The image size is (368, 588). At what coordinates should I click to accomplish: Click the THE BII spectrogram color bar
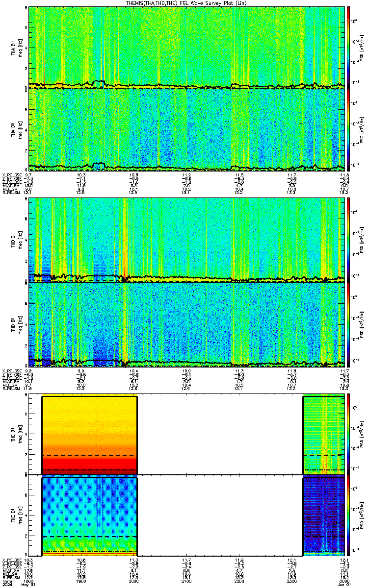pyautogui.click(x=348, y=515)
